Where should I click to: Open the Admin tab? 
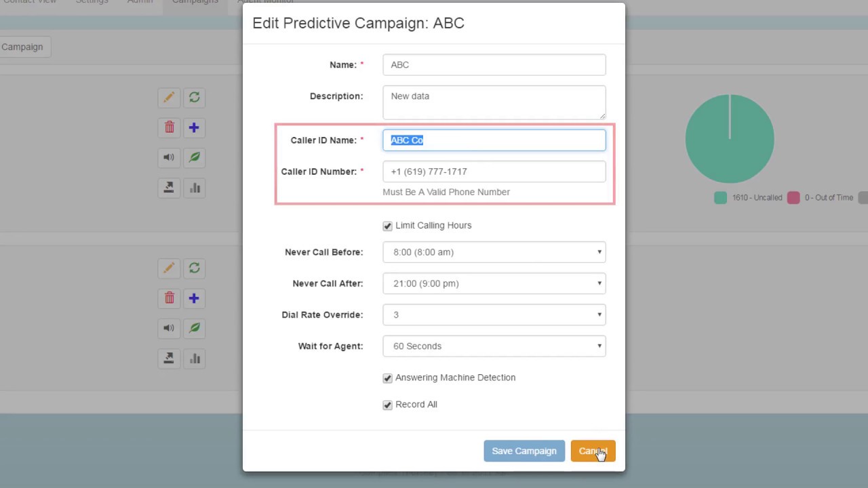point(140,2)
